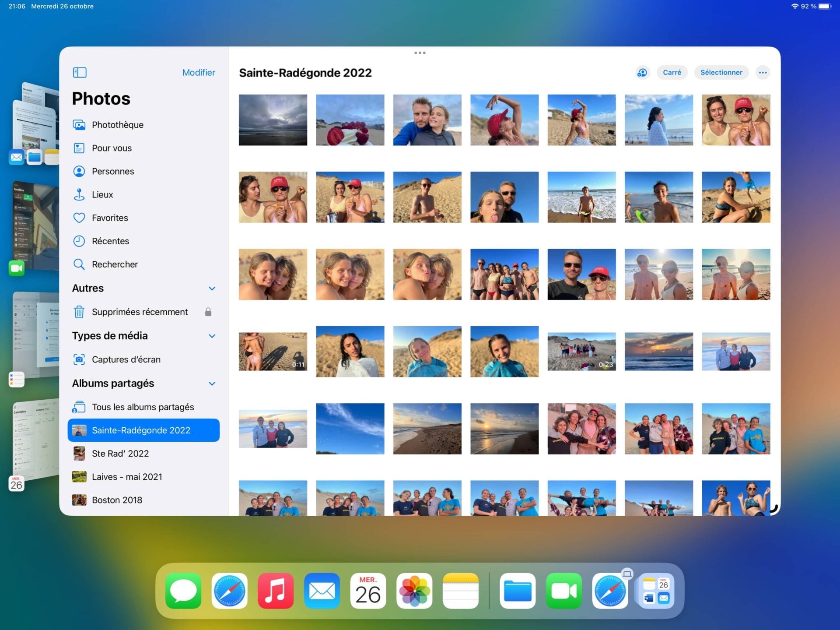Open Lieux map section

click(102, 194)
